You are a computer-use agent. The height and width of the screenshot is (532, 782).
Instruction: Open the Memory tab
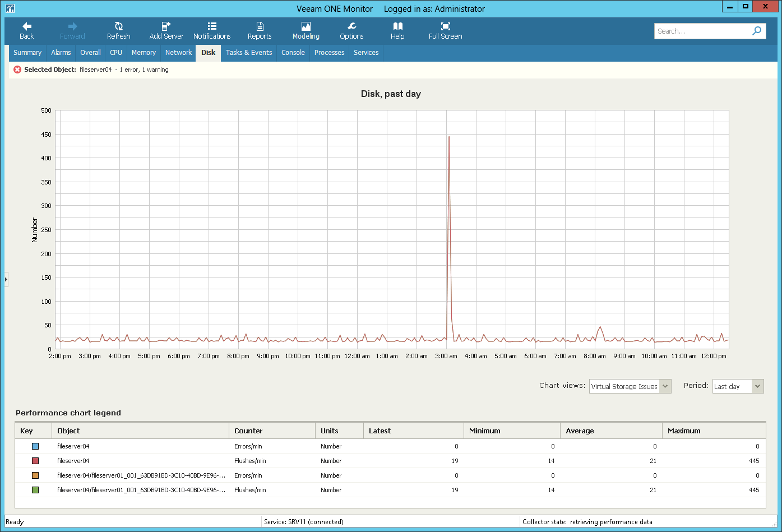click(144, 53)
